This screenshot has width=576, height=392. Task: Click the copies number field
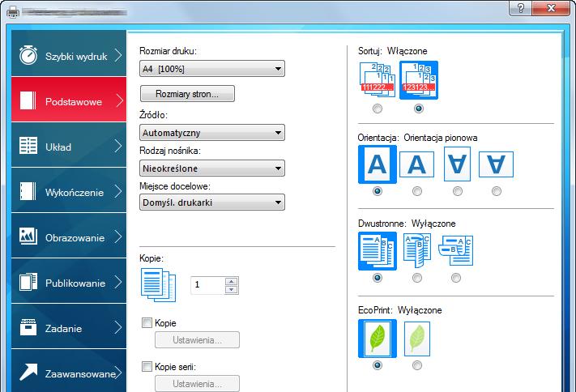[207, 285]
